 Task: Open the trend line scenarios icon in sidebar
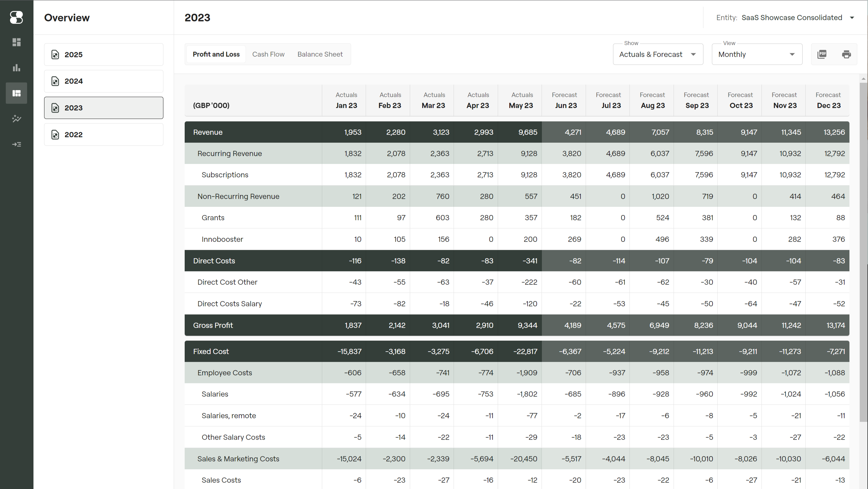[x=16, y=119]
